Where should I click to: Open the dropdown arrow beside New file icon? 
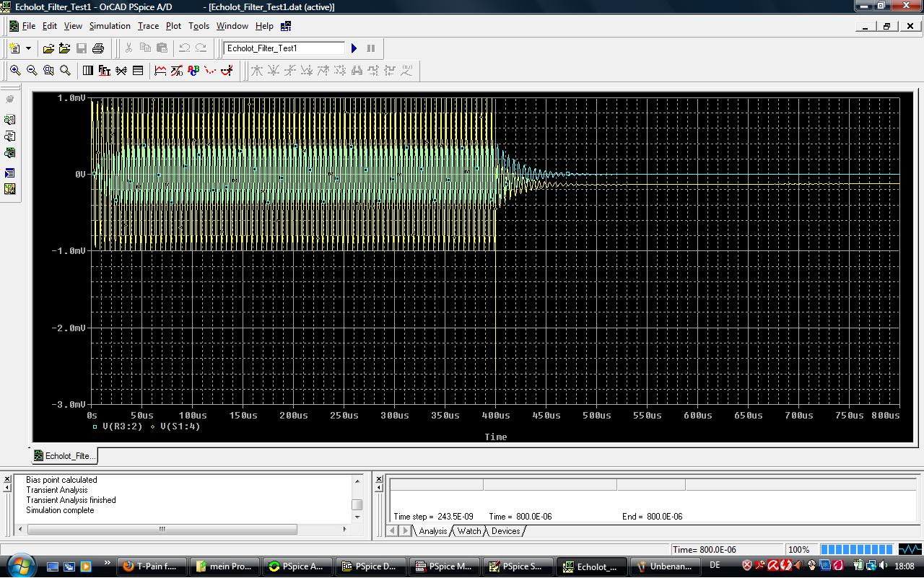click(29, 48)
